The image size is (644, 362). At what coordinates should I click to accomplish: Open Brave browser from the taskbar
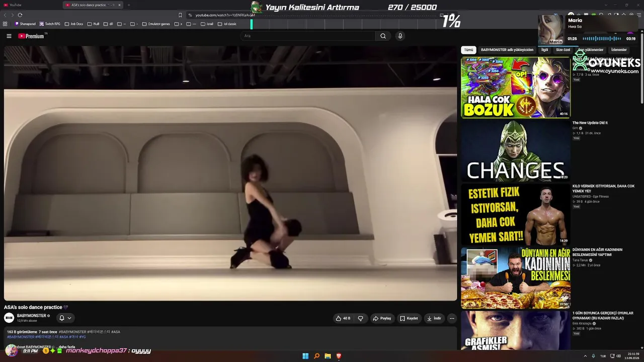339,356
